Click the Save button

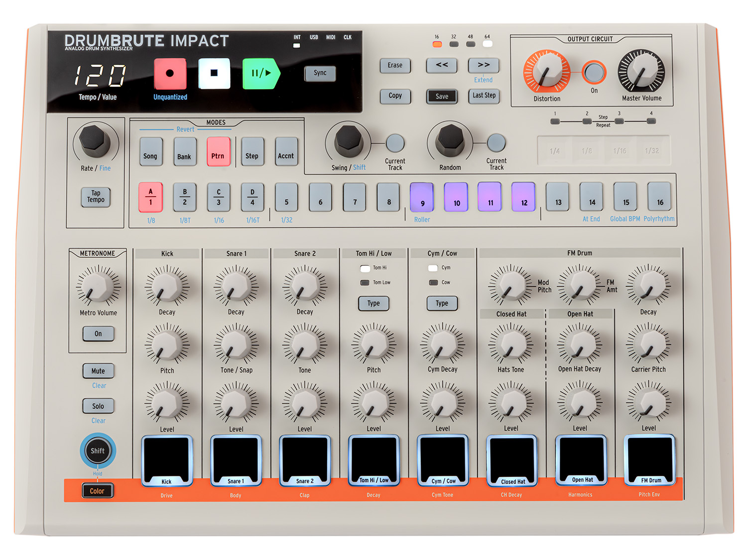click(442, 96)
